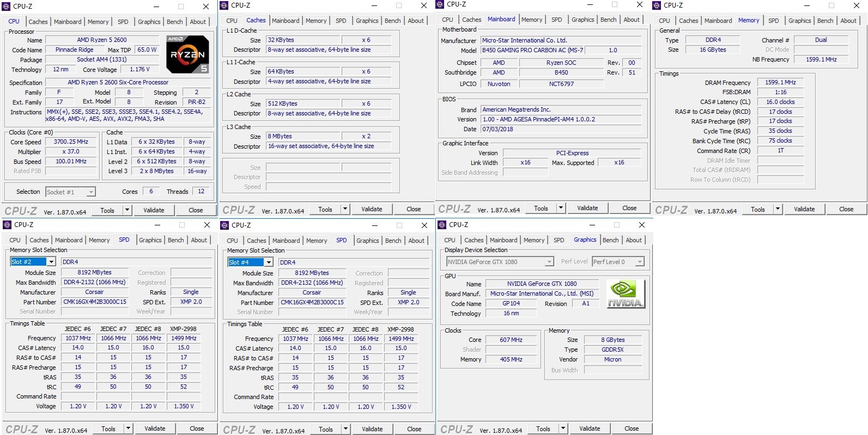
Task: Select the Graphics tab in the Mainboard window
Action: click(583, 20)
